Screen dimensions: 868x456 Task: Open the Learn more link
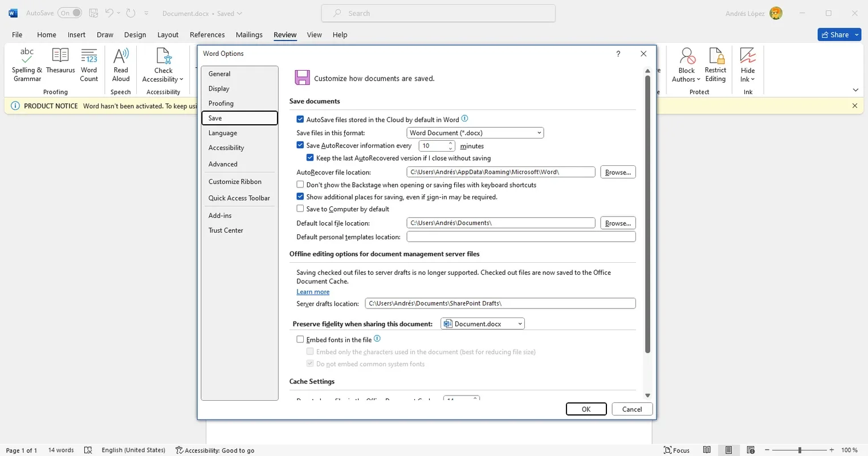click(x=313, y=292)
